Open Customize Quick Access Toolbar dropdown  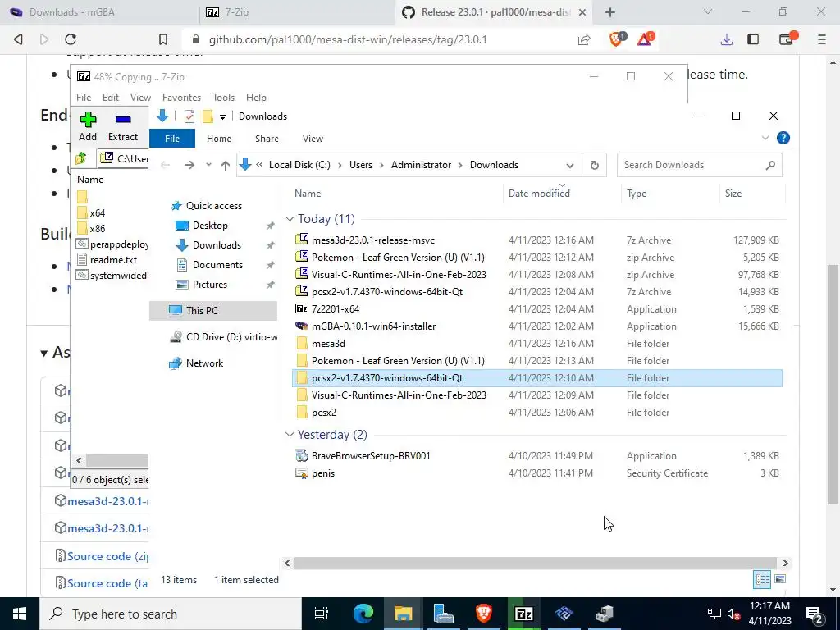tap(222, 116)
